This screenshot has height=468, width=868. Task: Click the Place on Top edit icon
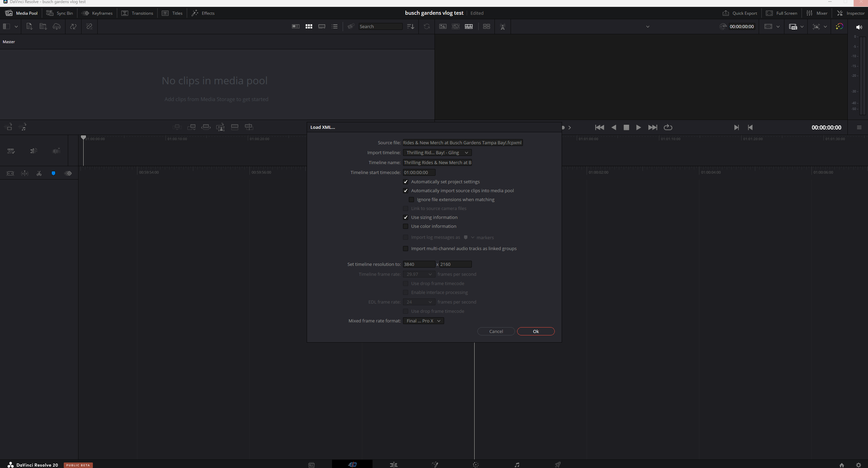pyautogui.click(x=235, y=127)
